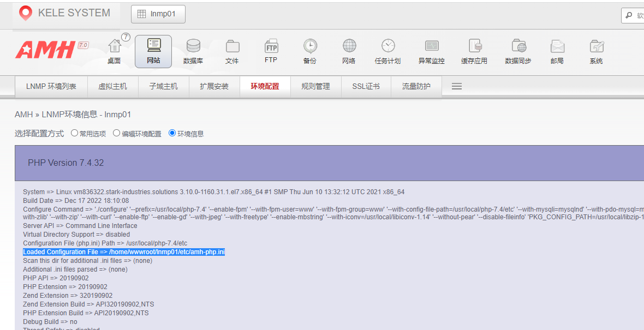Click the PHP Extension => 20190902 line
Viewport: 644px width, 330px height.
(65, 286)
